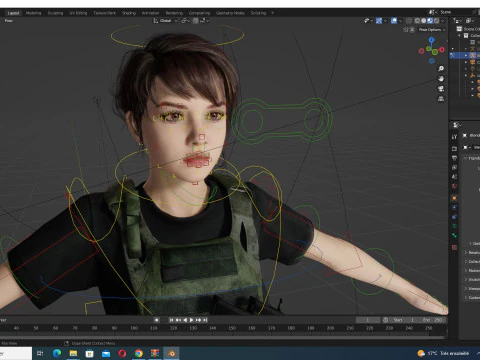480x360 pixels.
Task: Open the overlays options dropdown arrow
Action: click(x=400, y=21)
